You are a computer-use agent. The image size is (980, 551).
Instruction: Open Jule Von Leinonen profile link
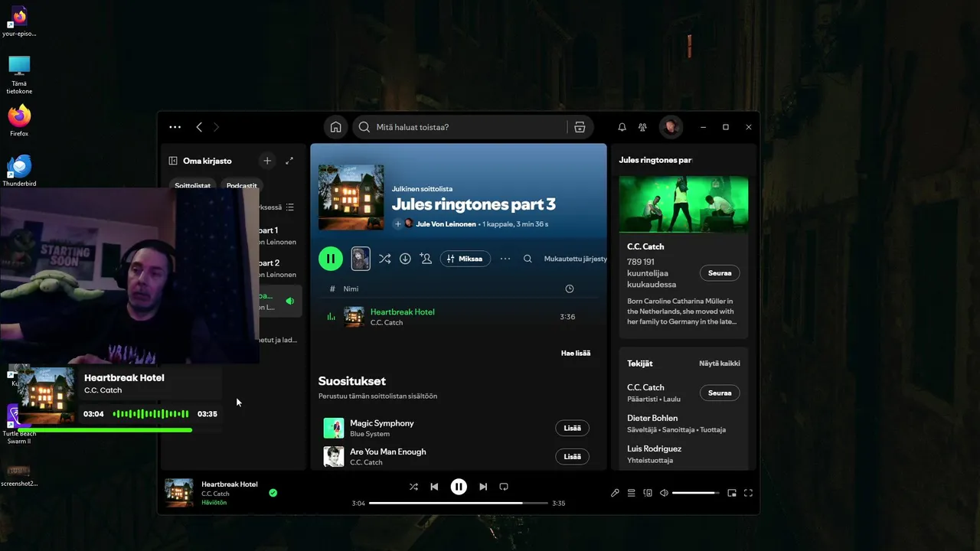[447, 224]
